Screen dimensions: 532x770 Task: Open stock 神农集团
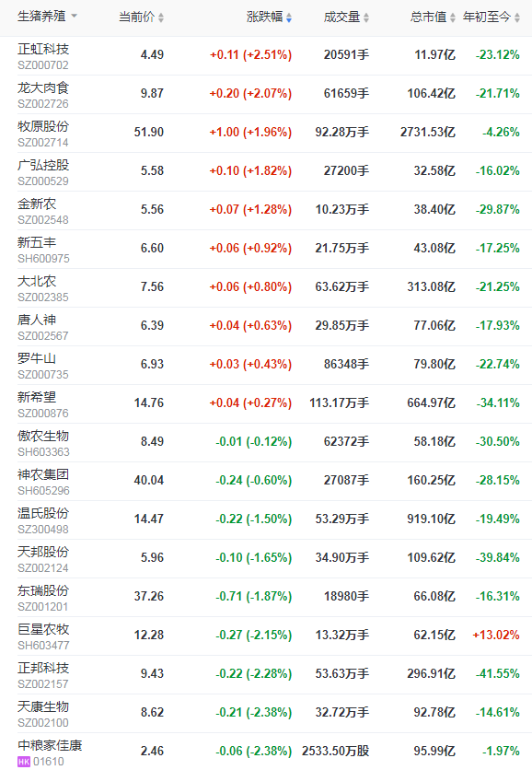click(43, 475)
